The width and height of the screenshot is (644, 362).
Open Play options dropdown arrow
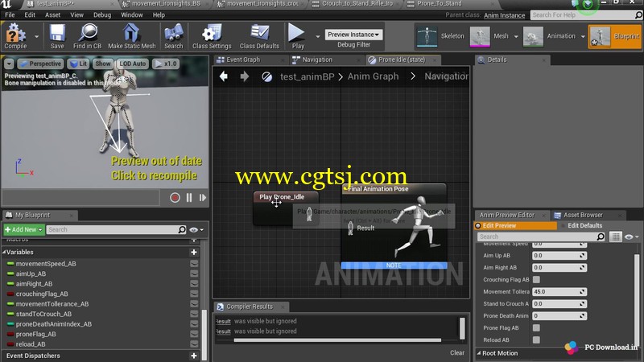click(317, 36)
